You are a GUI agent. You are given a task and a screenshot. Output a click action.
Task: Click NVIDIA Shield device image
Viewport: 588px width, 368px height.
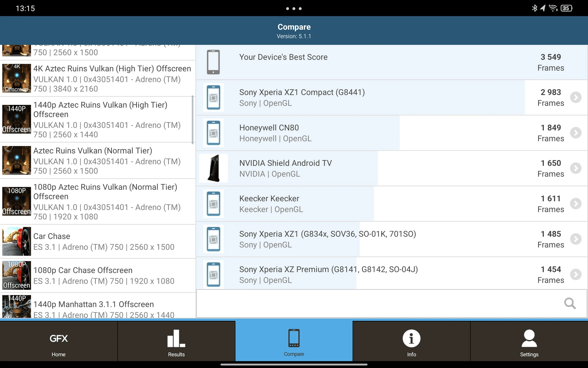point(213,168)
